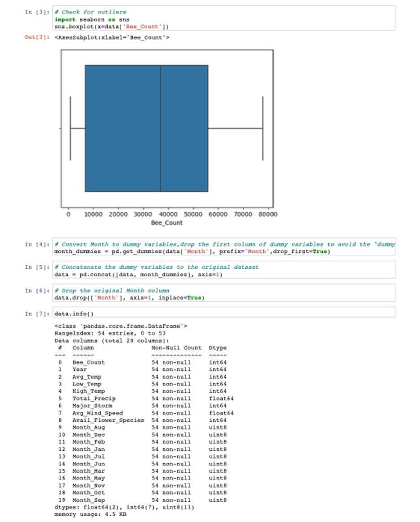Click the Bee_Count x-axis label
The image size is (420, 522).
(x=166, y=223)
